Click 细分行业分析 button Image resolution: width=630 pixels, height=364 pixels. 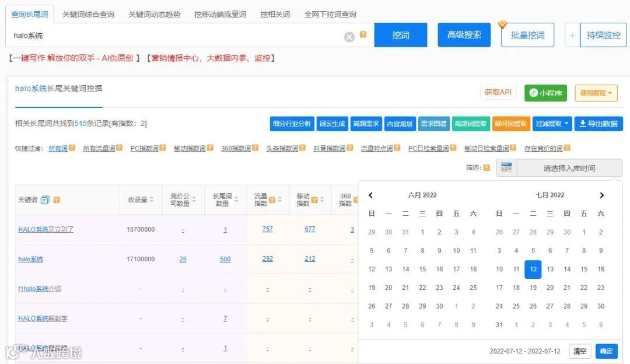pos(292,124)
